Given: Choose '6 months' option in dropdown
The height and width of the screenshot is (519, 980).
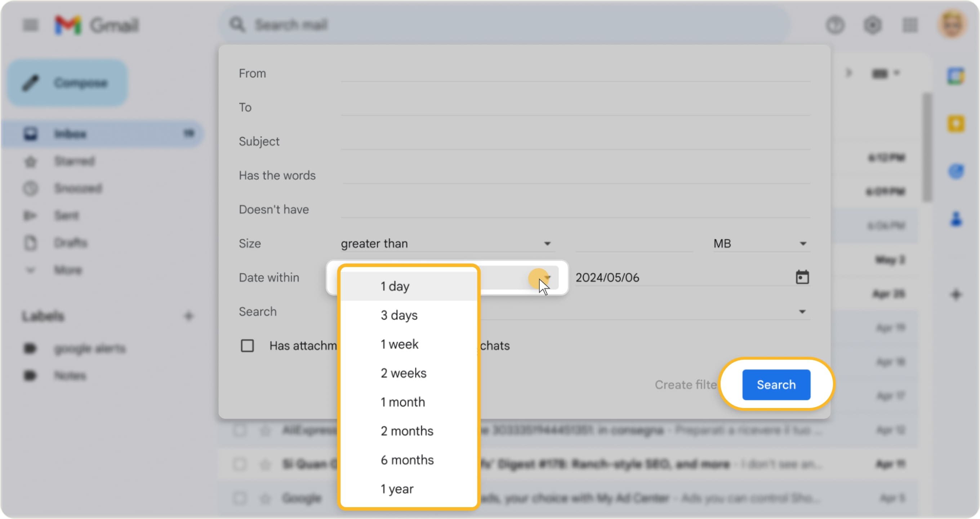Looking at the screenshot, I should [407, 460].
